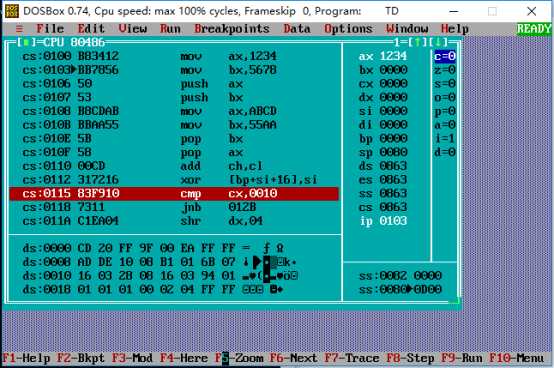Click the CPU window down arrow

tap(438, 43)
